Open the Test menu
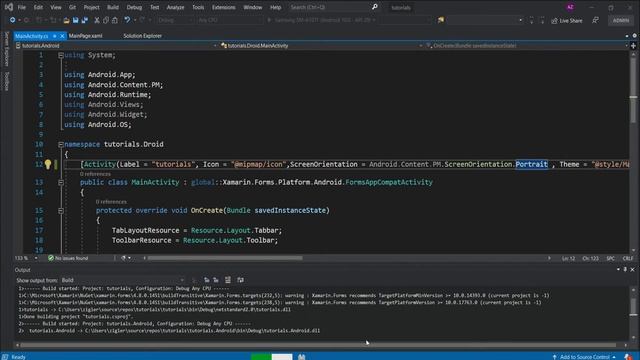This screenshot has height=360, width=640. 154,7
